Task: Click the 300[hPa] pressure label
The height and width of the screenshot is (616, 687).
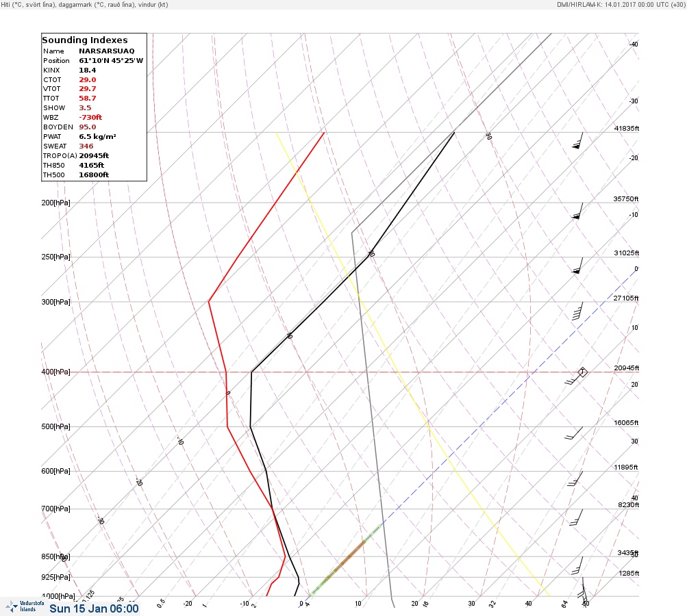Action: (55, 302)
